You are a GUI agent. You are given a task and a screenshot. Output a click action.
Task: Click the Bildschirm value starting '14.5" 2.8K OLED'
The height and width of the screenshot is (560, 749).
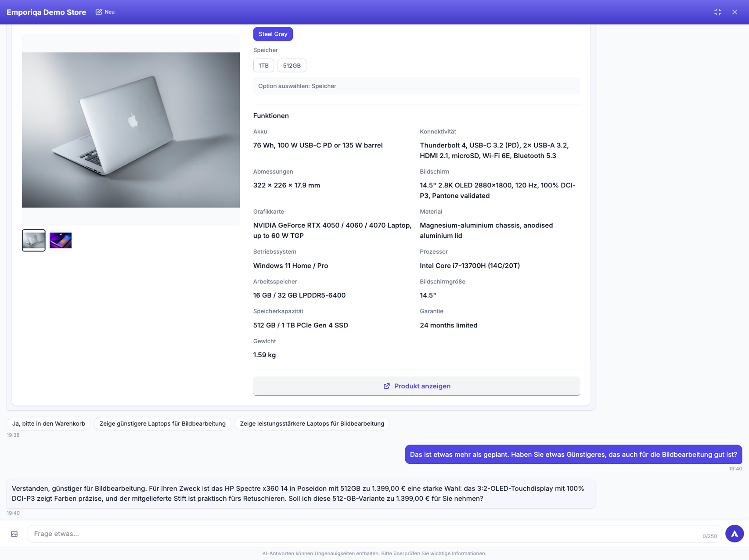pos(497,190)
